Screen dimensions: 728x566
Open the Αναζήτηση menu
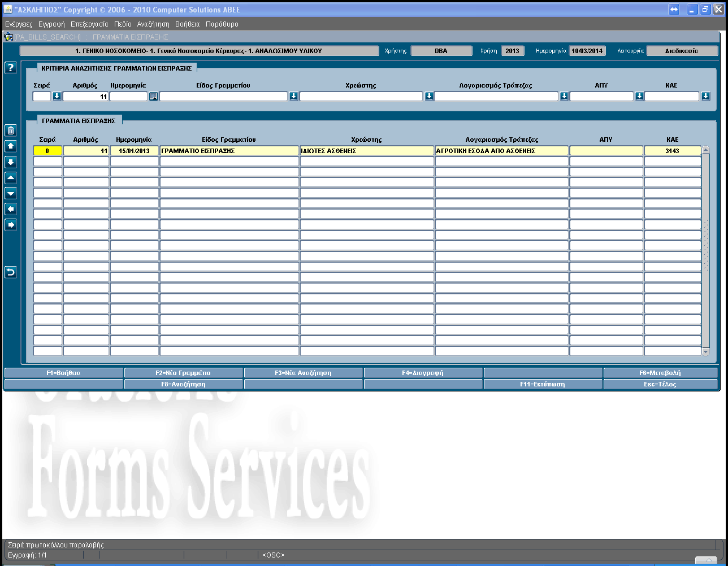coord(153,24)
